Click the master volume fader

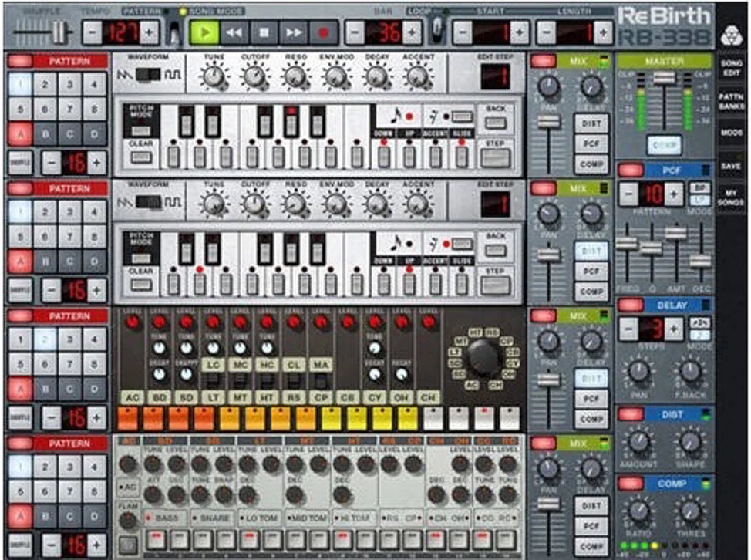tap(665, 78)
